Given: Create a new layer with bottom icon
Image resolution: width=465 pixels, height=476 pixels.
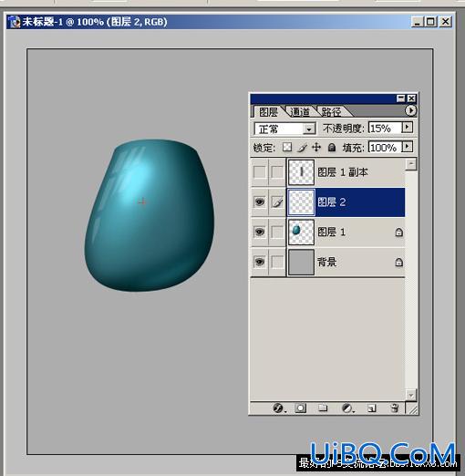Looking at the screenshot, I should (371, 409).
